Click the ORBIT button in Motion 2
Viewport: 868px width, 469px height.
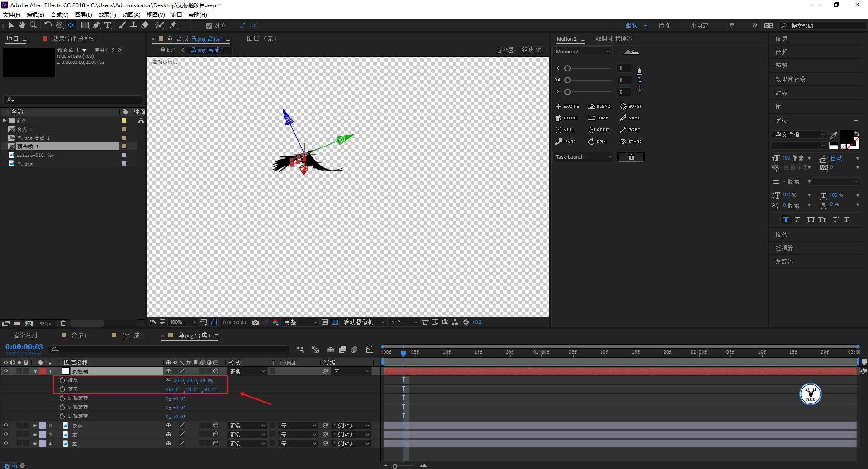pos(599,130)
